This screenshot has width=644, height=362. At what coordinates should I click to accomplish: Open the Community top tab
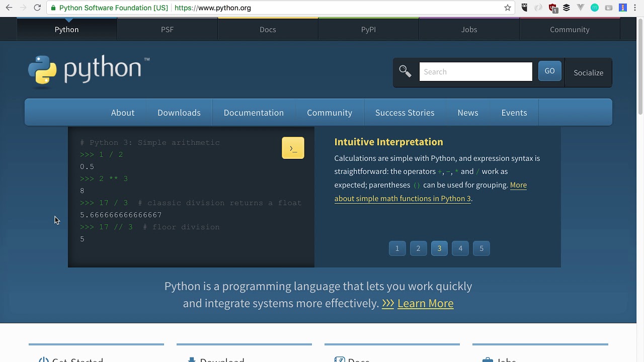point(570,29)
